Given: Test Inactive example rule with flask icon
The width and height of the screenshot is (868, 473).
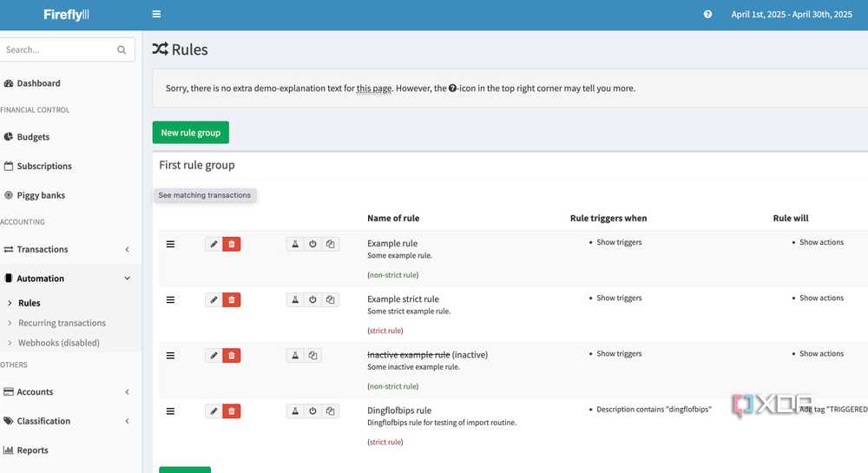Looking at the screenshot, I should click(295, 356).
